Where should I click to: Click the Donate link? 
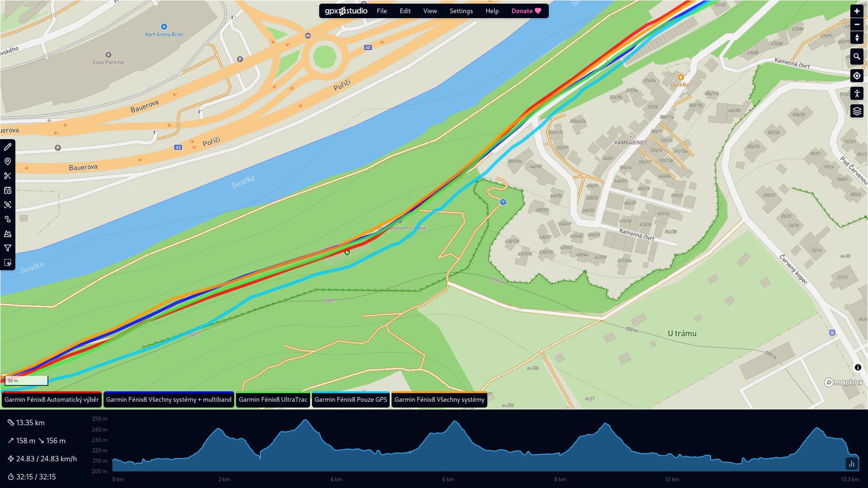526,11
